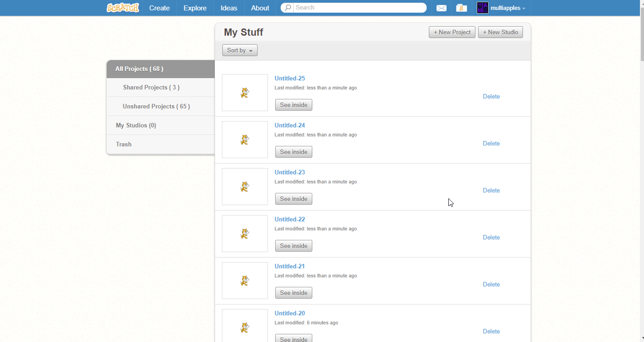Select Create in the top navigation
Image resolution: width=644 pixels, height=342 pixels.
coord(160,8)
